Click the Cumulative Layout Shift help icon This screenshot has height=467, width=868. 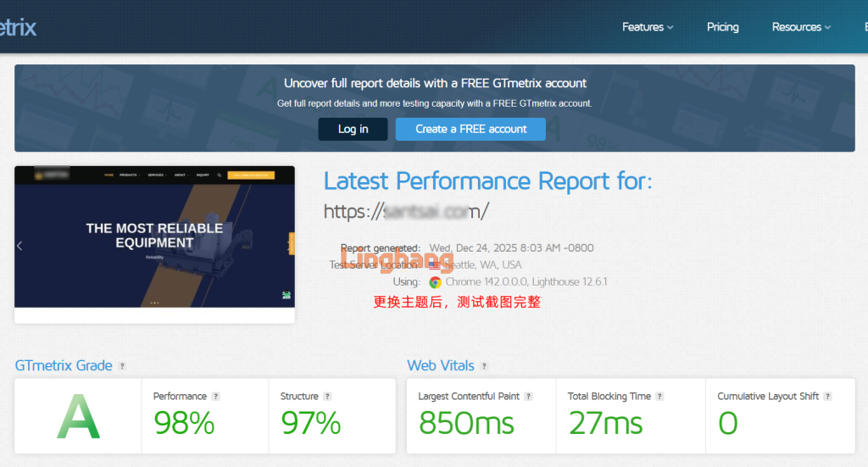[x=827, y=397]
